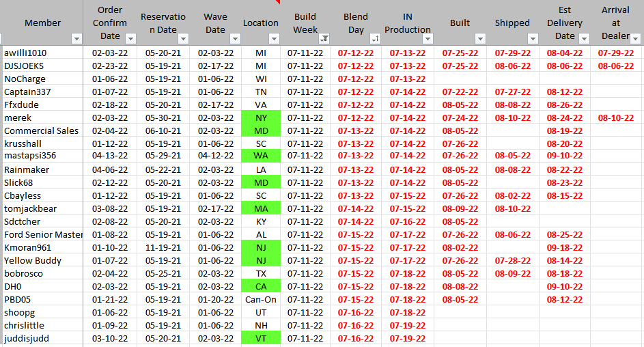Click the Blend Day header label
This screenshot has width=644, height=347.
(x=356, y=23)
